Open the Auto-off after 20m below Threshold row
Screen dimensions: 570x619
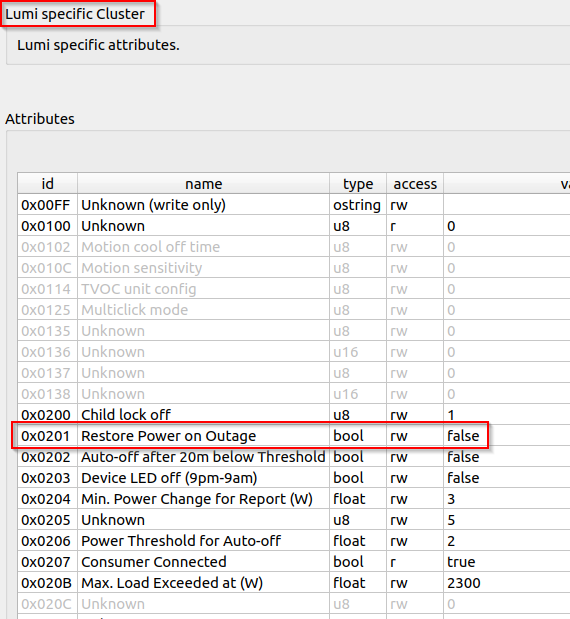pos(294,456)
